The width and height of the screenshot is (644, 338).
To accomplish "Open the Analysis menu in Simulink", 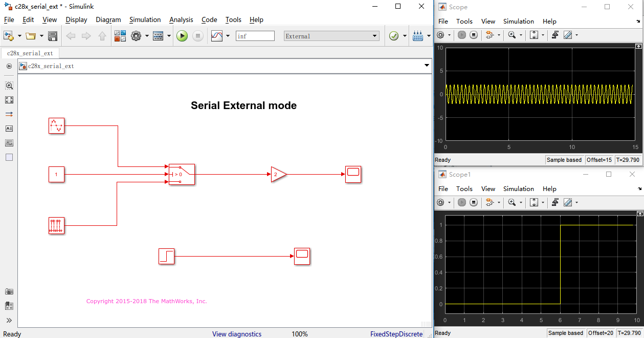I will (181, 19).
